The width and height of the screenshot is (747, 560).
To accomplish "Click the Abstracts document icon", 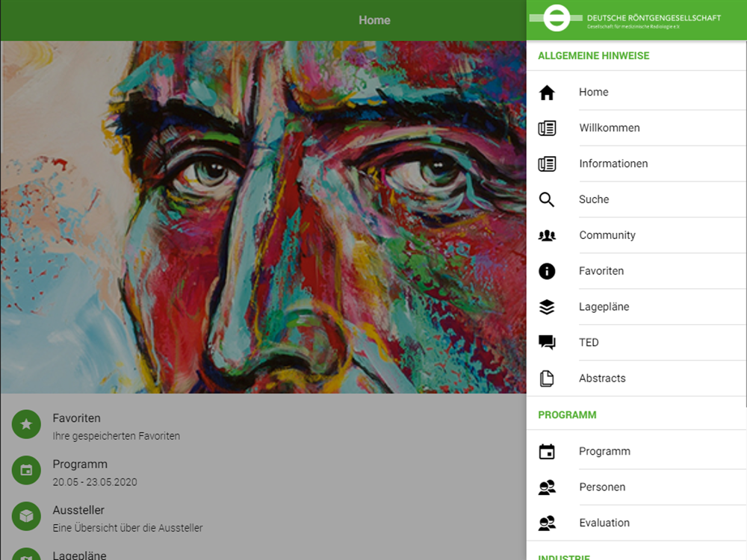I will tap(547, 379).
